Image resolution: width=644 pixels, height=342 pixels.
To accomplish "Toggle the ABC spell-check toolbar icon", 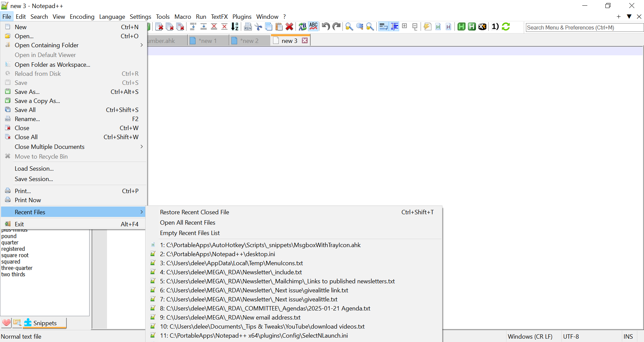I will 313,26.
